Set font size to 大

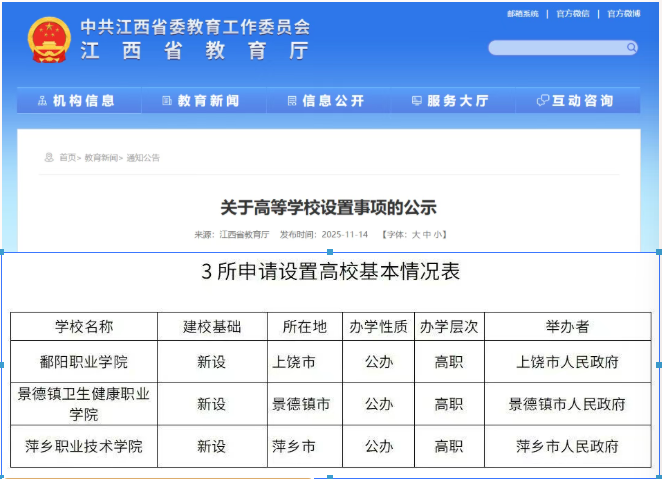click(416, 235)
